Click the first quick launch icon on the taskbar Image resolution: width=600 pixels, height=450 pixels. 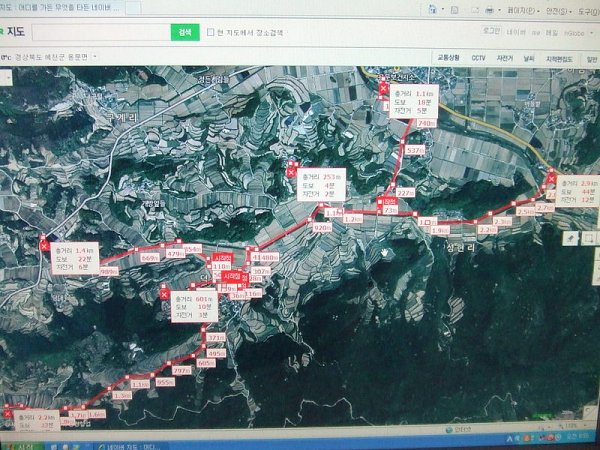pos(54,447)
